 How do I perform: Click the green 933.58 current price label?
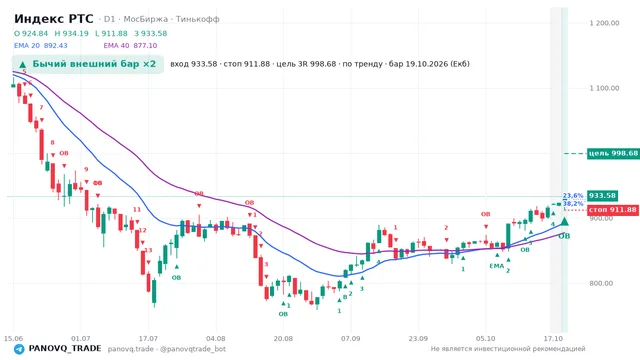602,196
